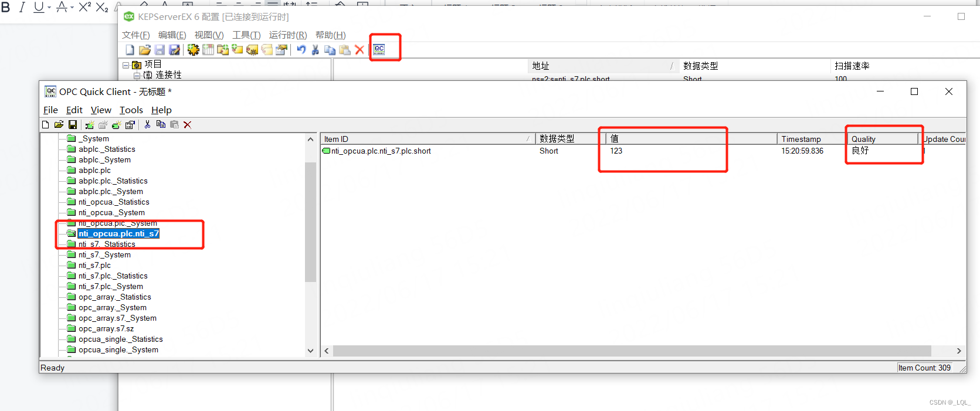This screenshot has height=411, width=980.
Task: Click New document icon in OPC Quick Client
Action: pyautogui.click(x=46, y=124)
